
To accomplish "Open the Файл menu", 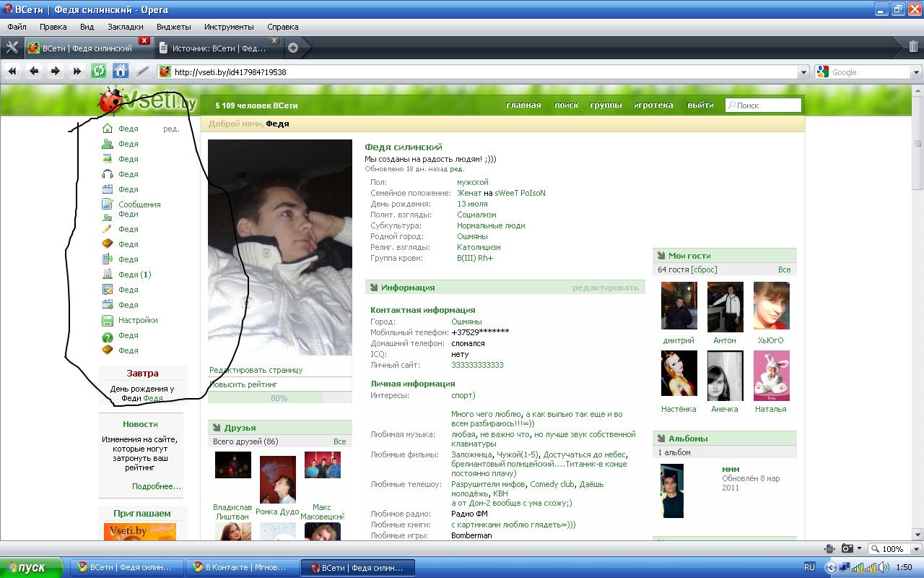I will coord(17,27).
